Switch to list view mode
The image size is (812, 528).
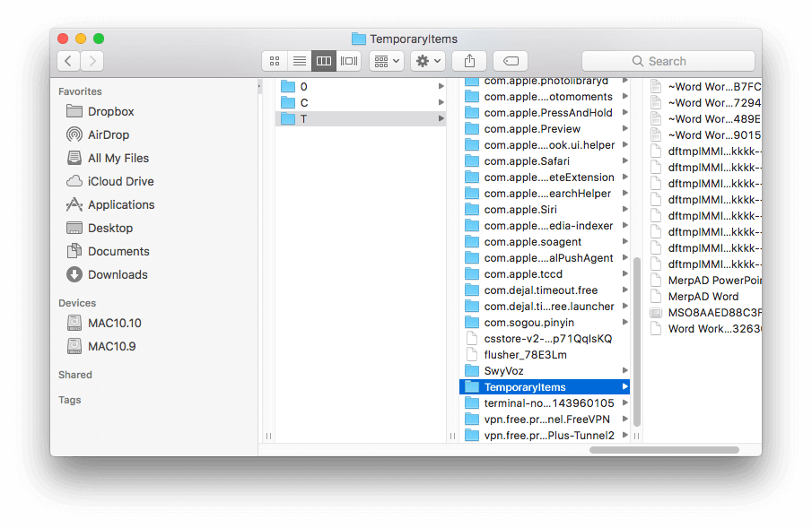(299, 61)
